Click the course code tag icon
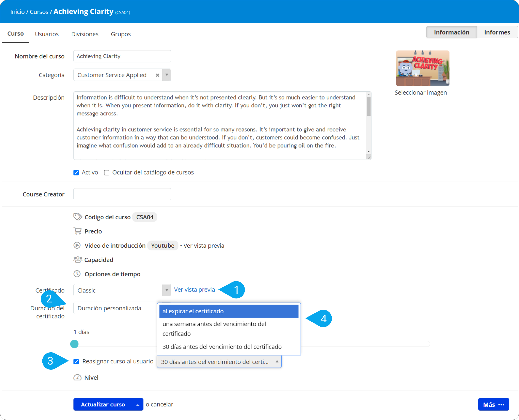This screenshot has height=420, width=519. tap(78, 217)
